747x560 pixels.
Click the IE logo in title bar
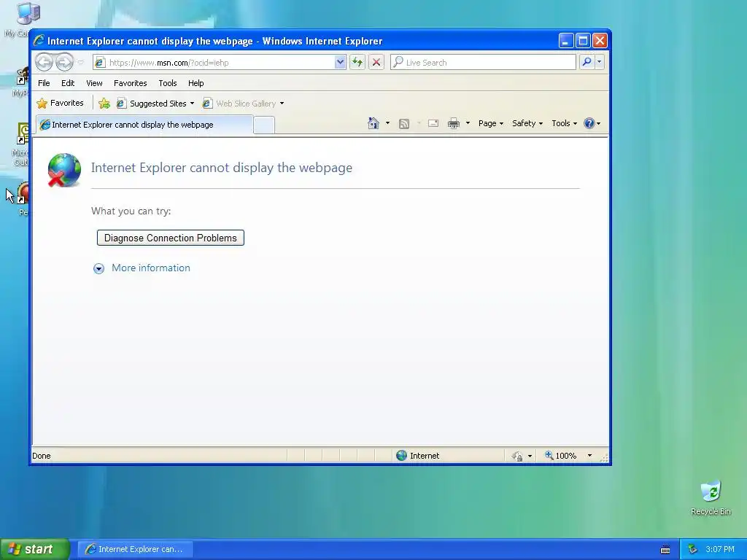39,41
